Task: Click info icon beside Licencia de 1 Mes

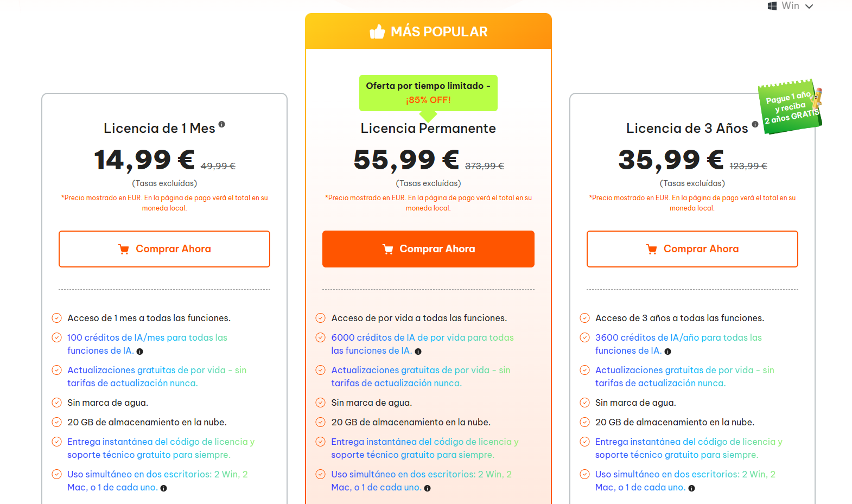Action: point(222,124)
